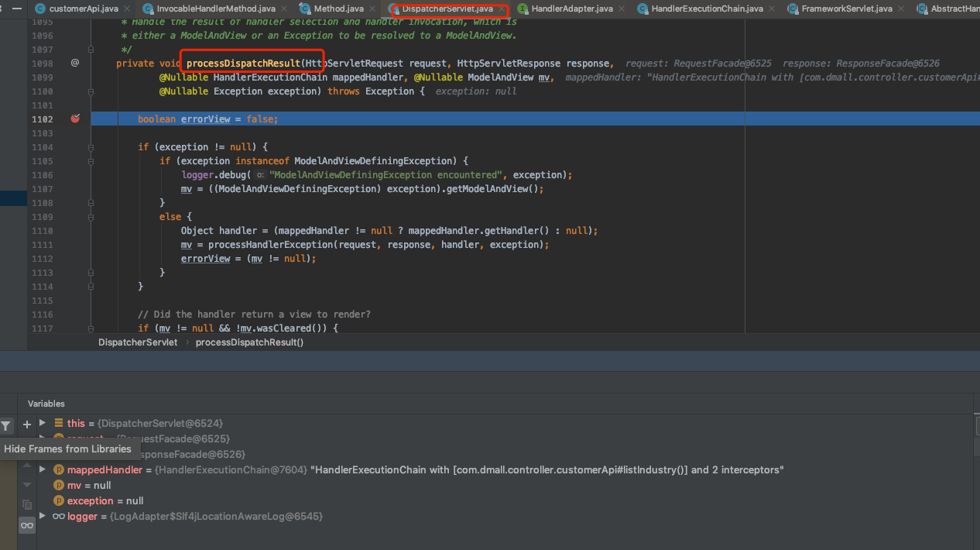Image resolution: width=980 pixels, height=550 pixels.
Task: Expand the mappedHandler variable node
Action: tap(43, 469)
